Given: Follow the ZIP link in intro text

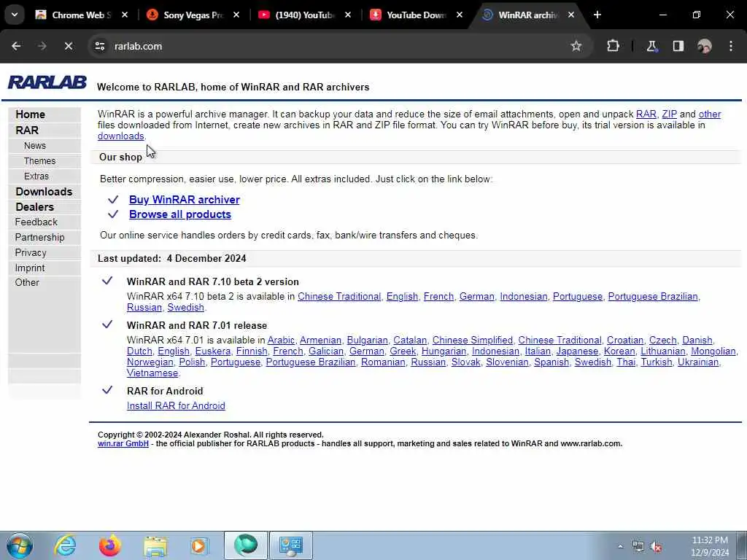Looking at the screenshot, I should pyautogui.click(x=670, y=114).
